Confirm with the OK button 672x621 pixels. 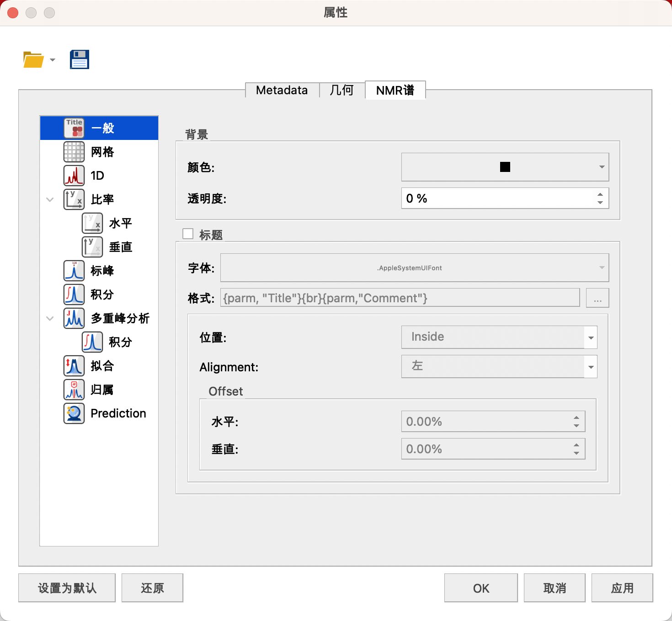click(x=481, y=588)
